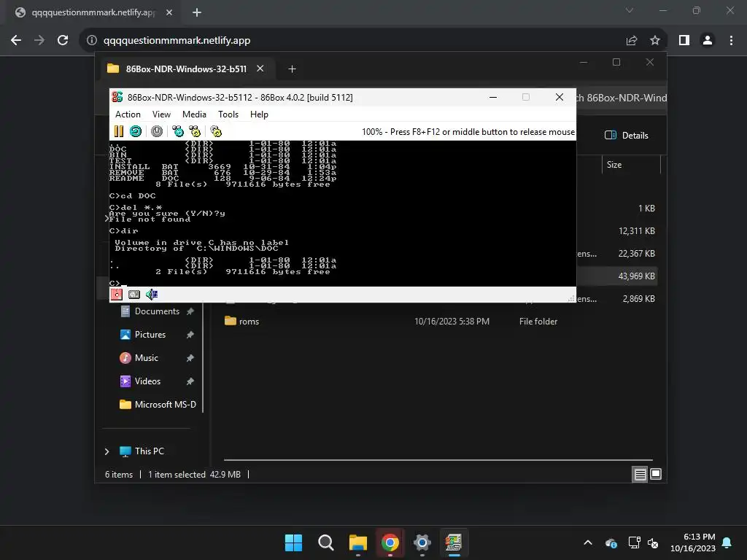Expand the This PC tree node
The width and height of the screenshot is (747, 560).
[107, 451]
